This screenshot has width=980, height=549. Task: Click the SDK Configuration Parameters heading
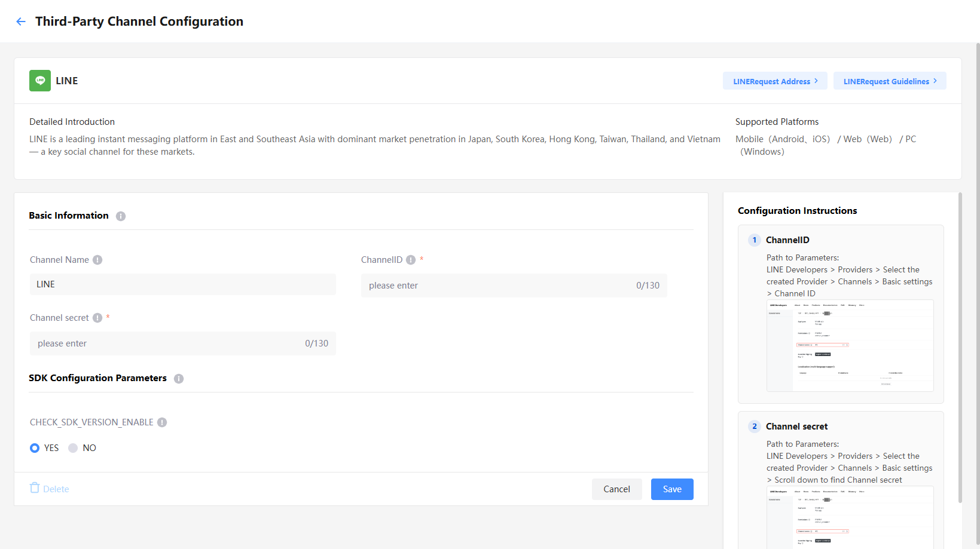97,378
